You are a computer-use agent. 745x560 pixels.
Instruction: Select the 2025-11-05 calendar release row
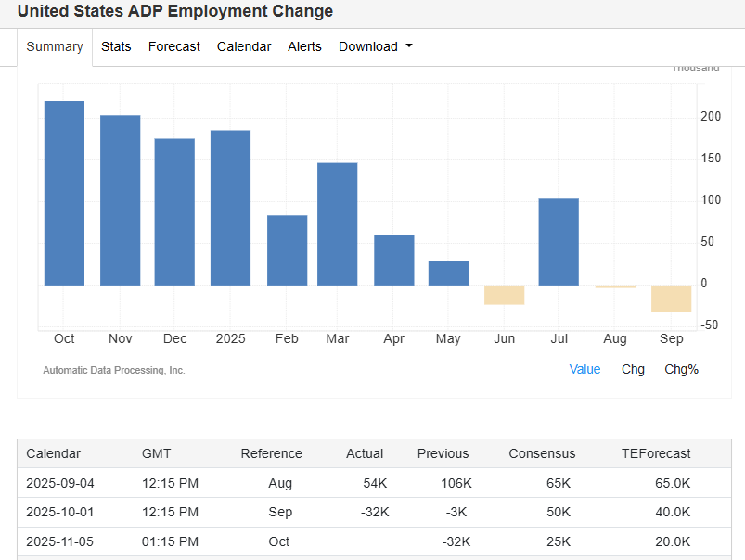point(59,541)
